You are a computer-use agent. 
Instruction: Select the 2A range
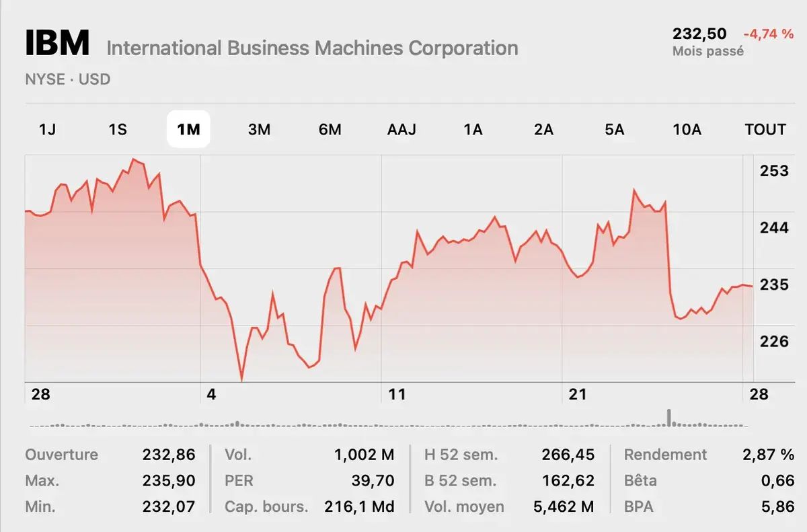pos(543,129)
